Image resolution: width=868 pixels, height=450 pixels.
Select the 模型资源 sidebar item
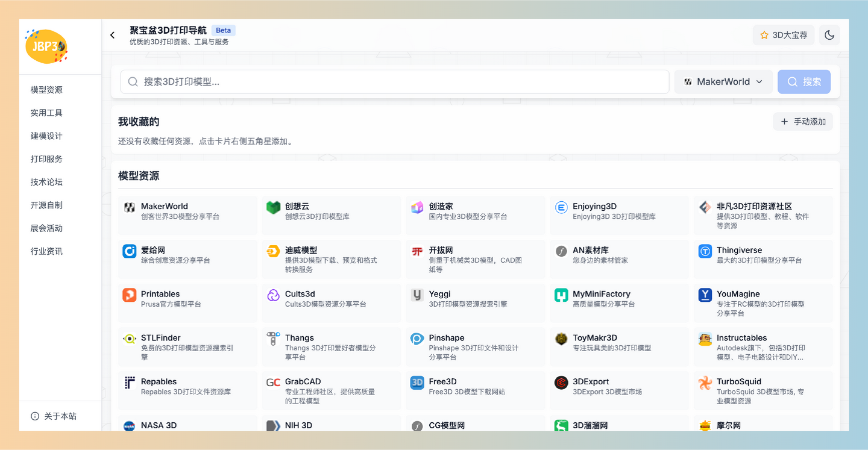point(46,89)
